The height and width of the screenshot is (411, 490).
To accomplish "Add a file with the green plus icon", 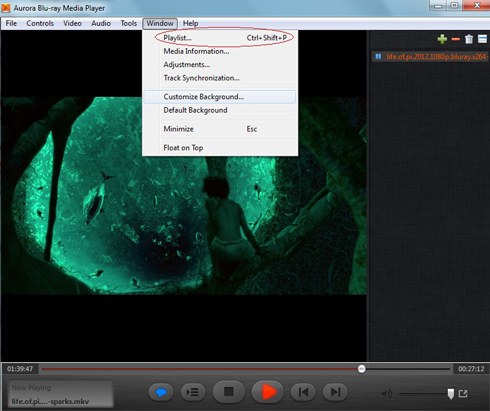I will [x=442, y=39].
